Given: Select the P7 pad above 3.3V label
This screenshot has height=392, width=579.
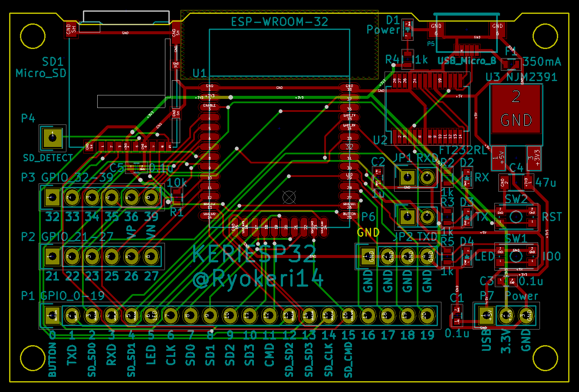Looking at the screenshot, I should point(506,316).
